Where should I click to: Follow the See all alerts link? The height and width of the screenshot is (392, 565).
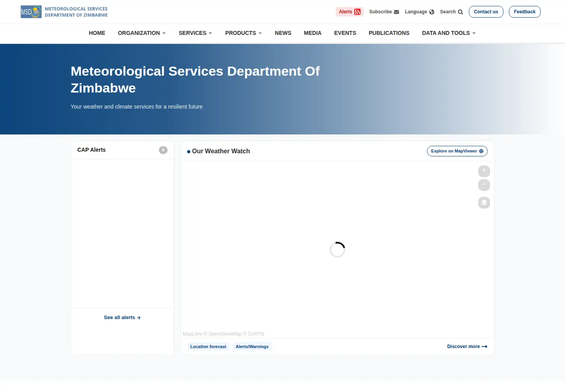pyautogui.click(x=122, y=318)
